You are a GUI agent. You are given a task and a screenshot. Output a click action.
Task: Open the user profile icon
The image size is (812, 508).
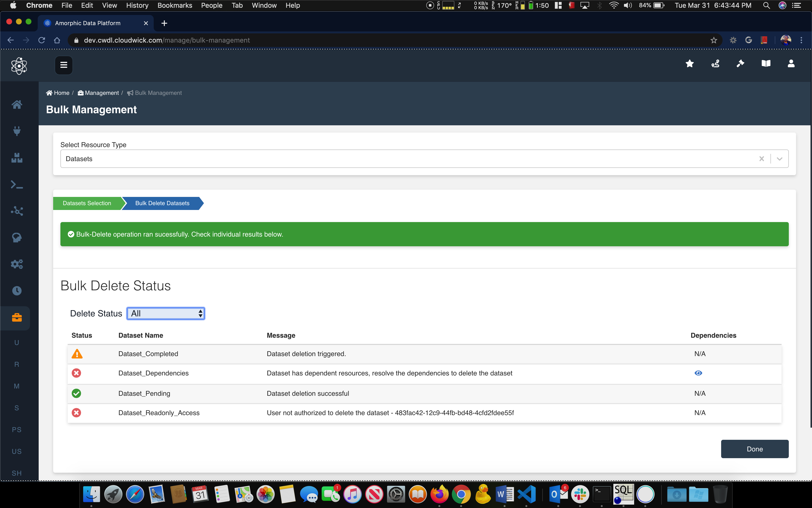tap(791, 64)
